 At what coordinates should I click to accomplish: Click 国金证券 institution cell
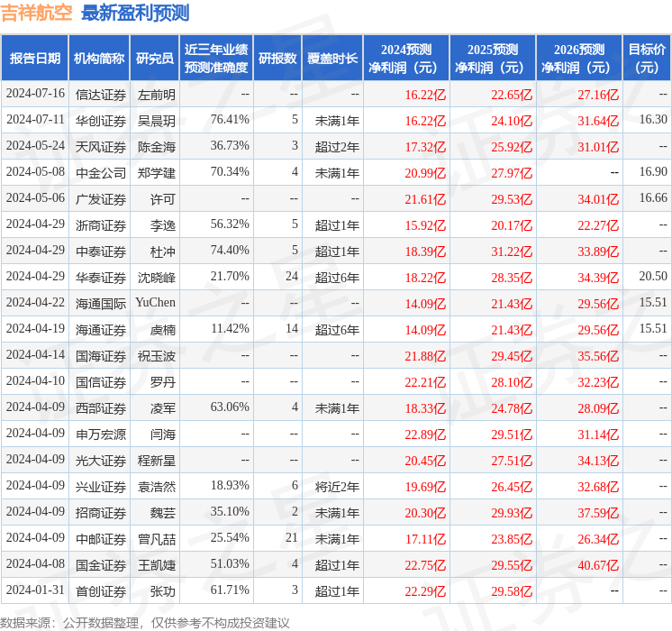[101, 565]
